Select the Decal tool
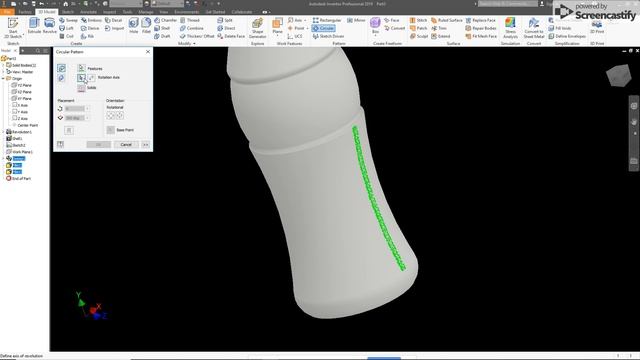 (113, 20)
